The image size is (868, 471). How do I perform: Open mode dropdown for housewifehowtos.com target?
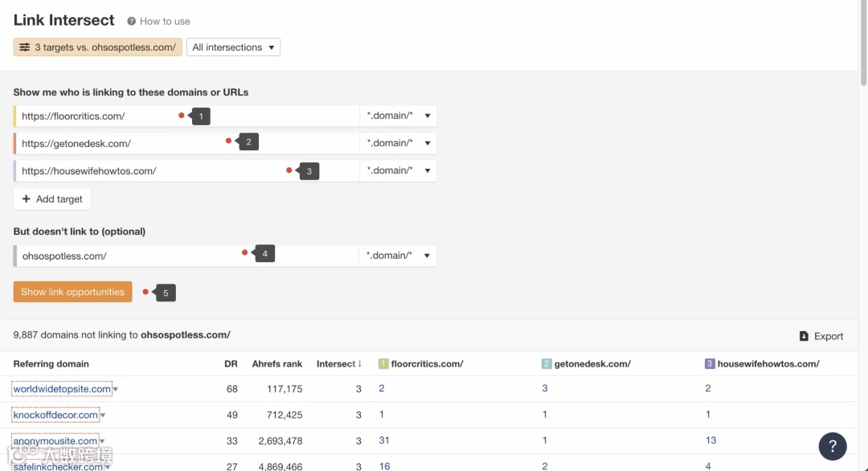pyautogui.click(x=398, y=170)
